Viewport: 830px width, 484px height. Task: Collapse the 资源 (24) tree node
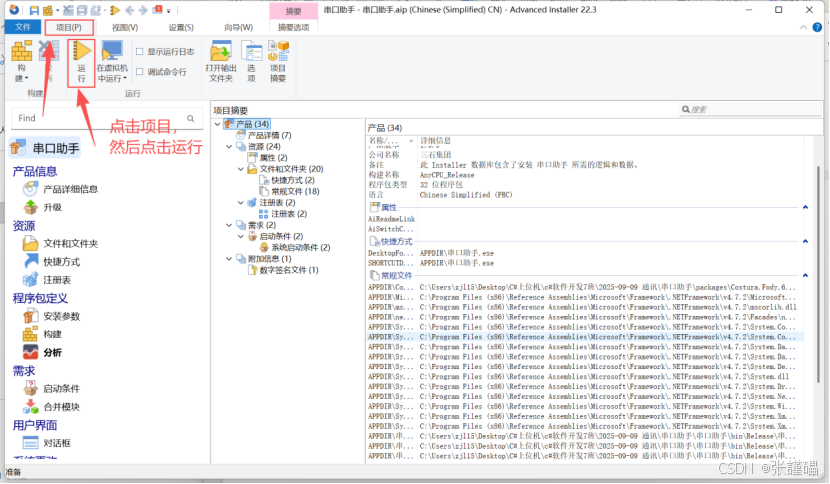(229, 146)
